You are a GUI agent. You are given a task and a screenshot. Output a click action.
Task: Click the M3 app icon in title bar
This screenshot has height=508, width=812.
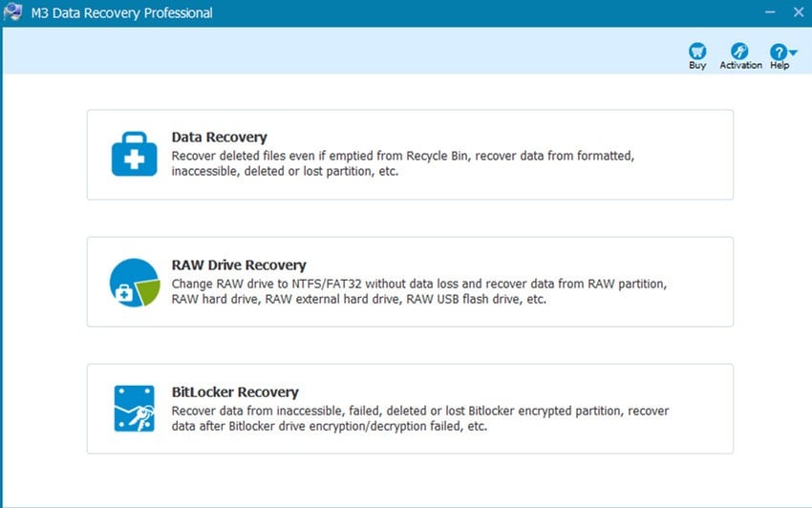(12, 13)
